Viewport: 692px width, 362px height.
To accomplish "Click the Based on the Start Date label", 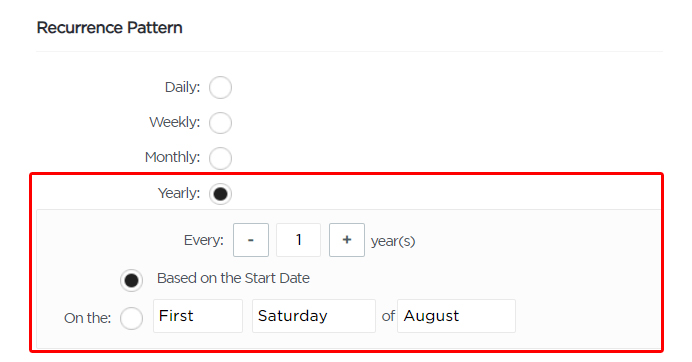I will point(233,278).
